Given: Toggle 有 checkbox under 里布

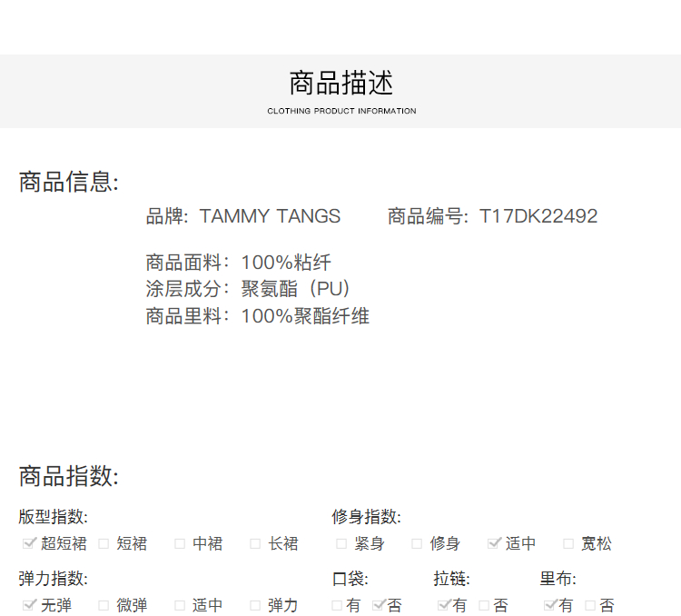Looking at the screenshot, I should [x=549, y=605].
